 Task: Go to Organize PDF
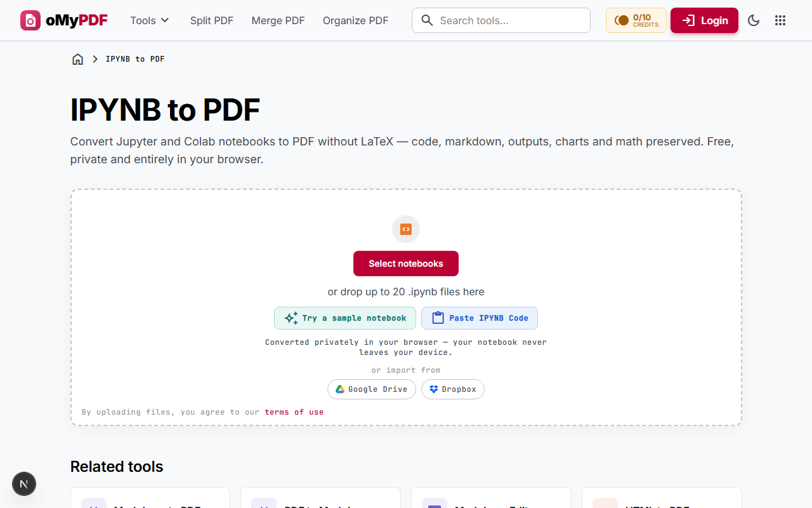355,20
